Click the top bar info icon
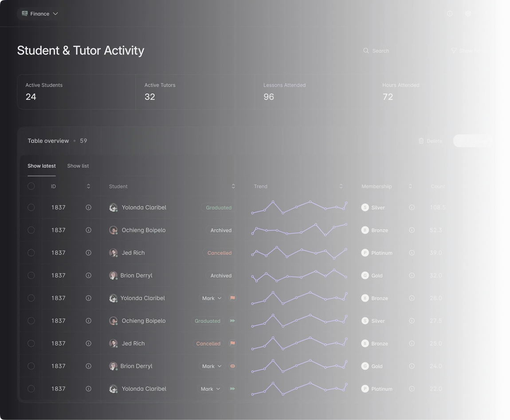Viewport: 510px width, 420px height. (450, 14)
